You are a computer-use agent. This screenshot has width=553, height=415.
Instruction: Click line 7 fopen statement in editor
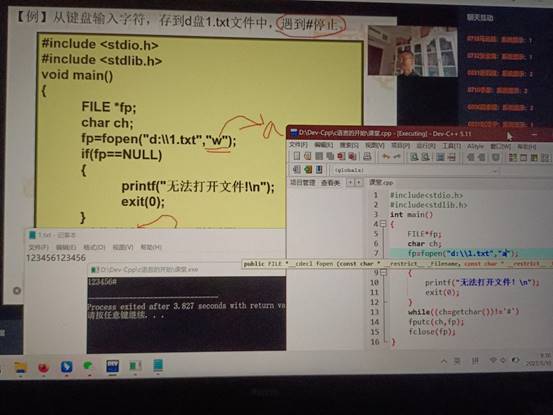tap(463, 253)
